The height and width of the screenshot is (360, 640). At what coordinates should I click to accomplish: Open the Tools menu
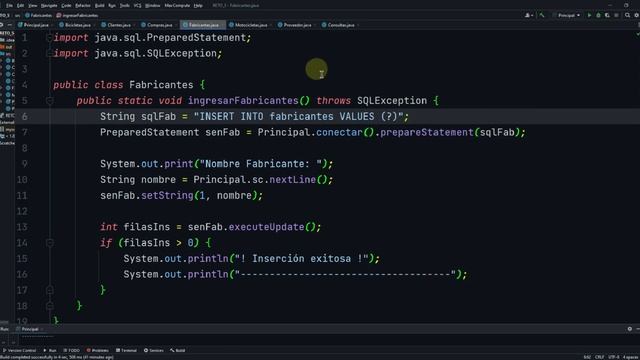pyautogui.click(x=124, y=6)
